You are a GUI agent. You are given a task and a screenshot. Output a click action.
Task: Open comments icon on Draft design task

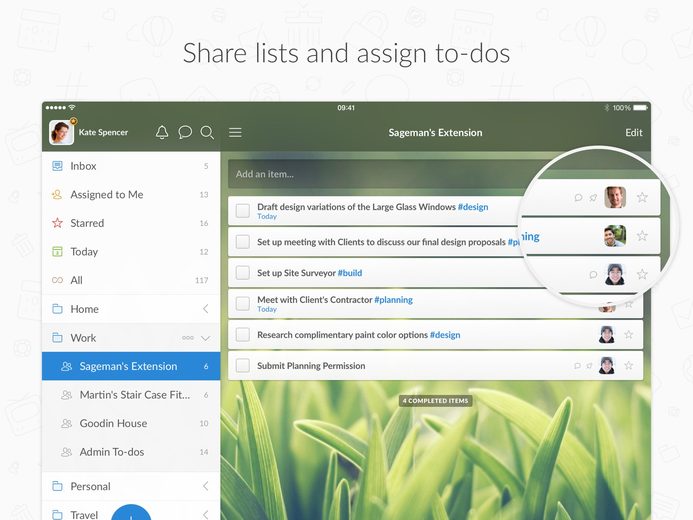click(x=578, y=197)
